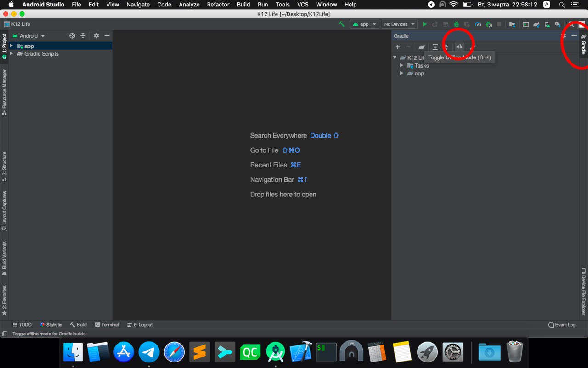The height and width of the screenshot is (368, 588).
Task: Open Project panel gear settings
Action: (x=96, y=35)
